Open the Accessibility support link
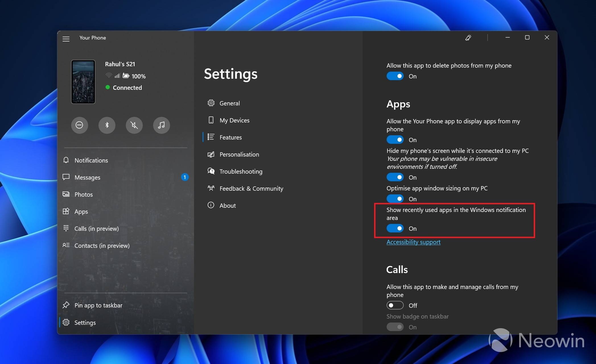The width and height of the screenshot is (596, 364). coord(413,242)
